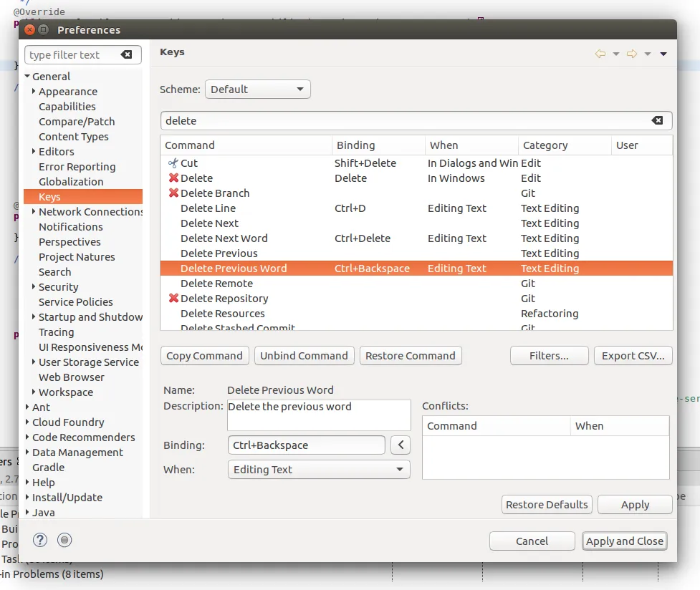Select the Delete Next Word row
Screen dimensions: 700x590
[x=416, y=238]
